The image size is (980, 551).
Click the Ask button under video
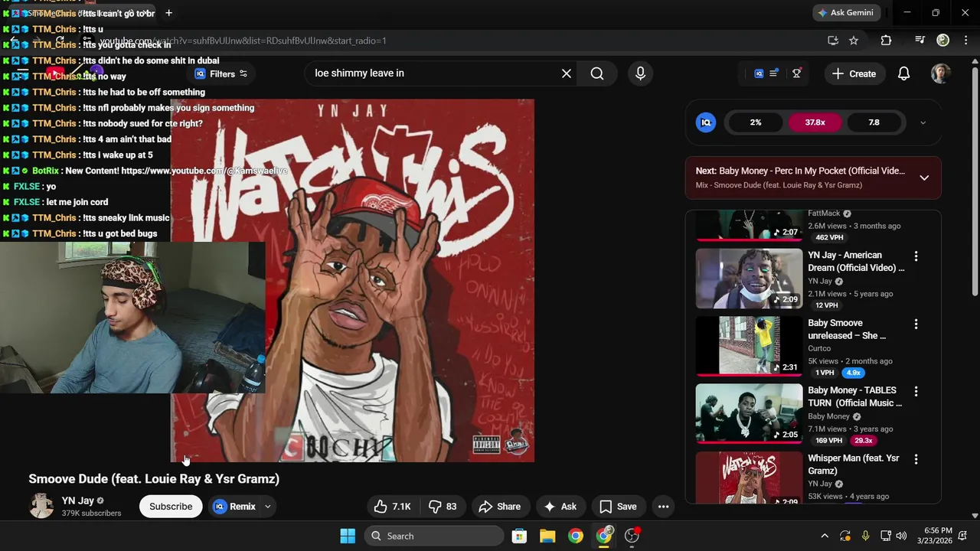pos(560,507)
